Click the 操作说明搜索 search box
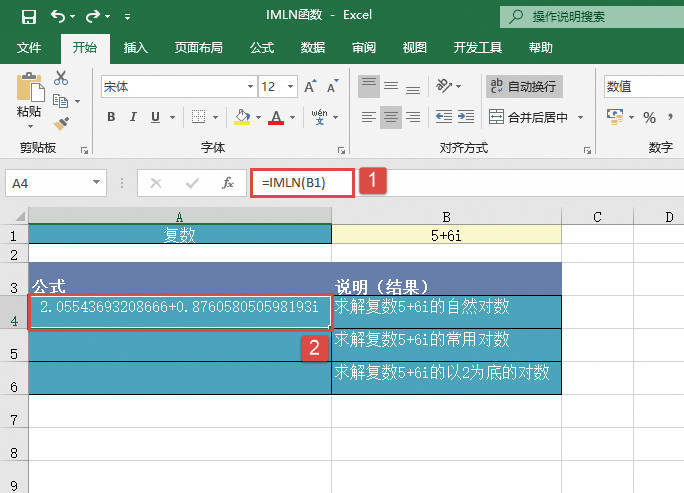 [x=590, y=16]
